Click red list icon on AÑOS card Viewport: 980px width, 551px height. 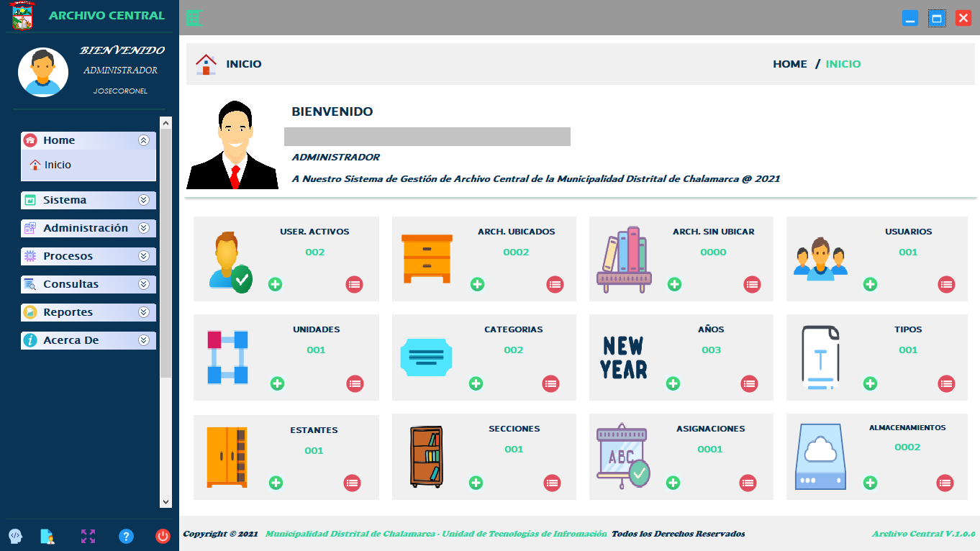(749, 384)
